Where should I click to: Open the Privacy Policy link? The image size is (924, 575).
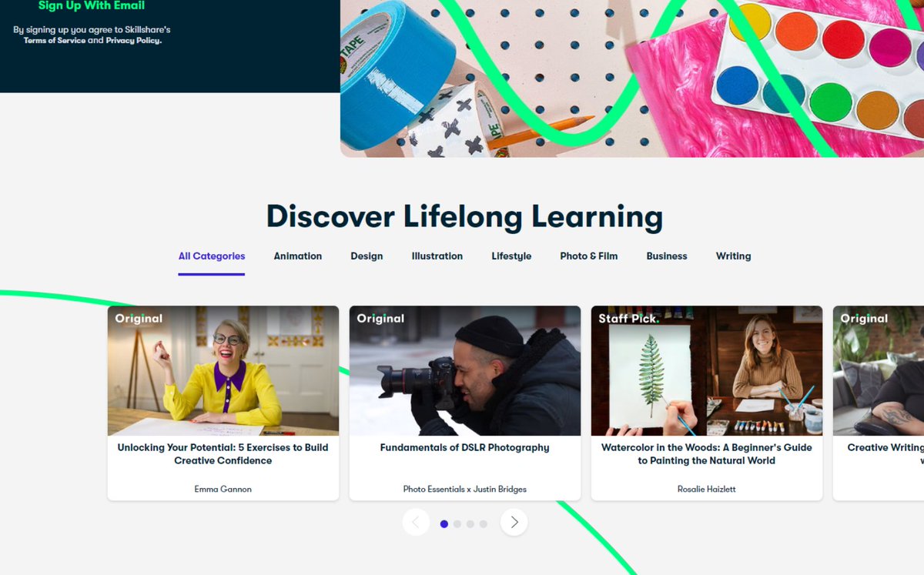tap(133, 40)
